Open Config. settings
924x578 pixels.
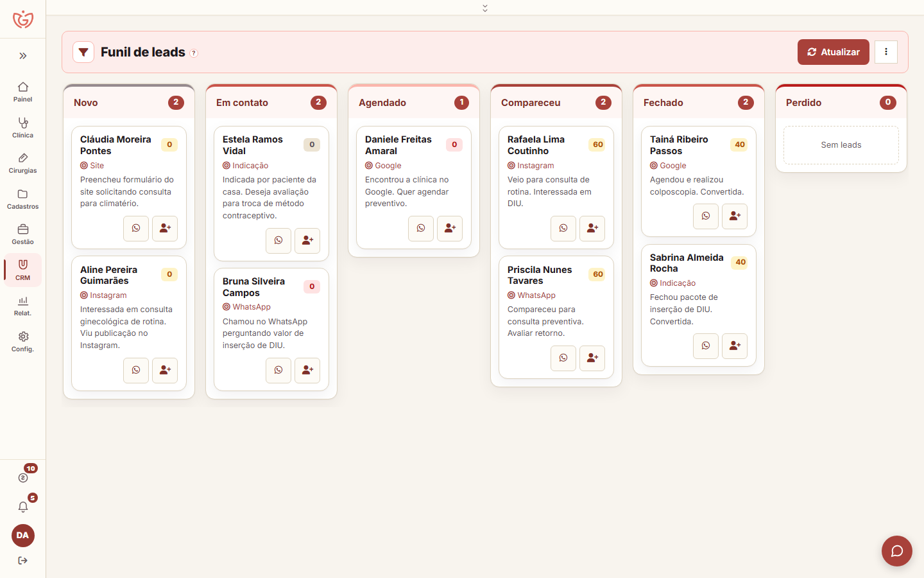[x=23, y=341]
